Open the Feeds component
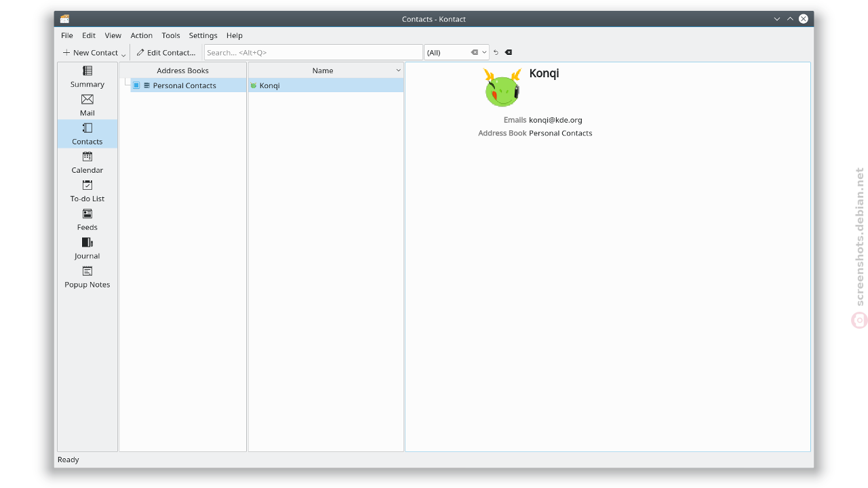The width and height of the screenshot is (868, 488). [x=87, y=219]
